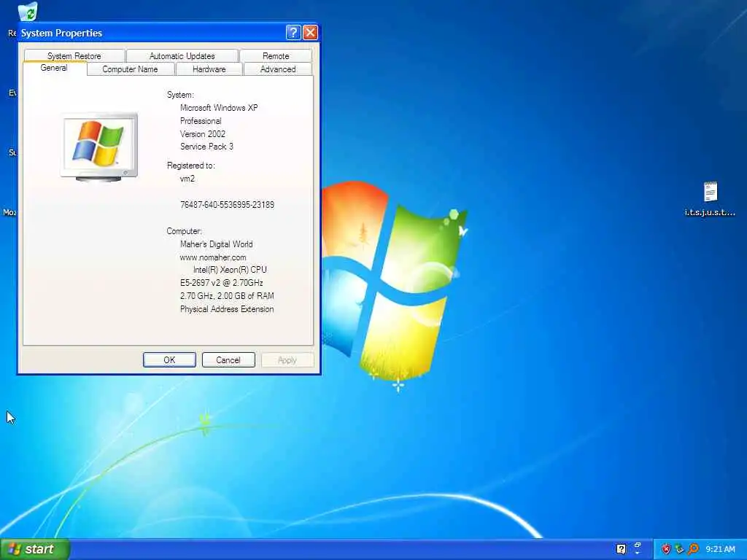Image resolution: width=747 pixels, height=560 pixels.
Task: Click the 'Physical Address Extension' text
Action: tap(227, 309)
